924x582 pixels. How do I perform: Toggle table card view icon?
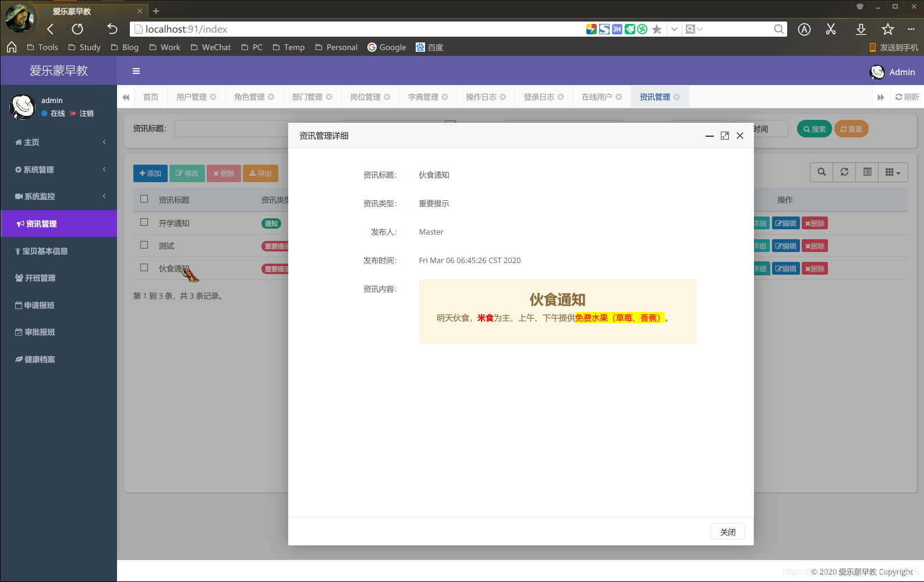click(x=868, y=172)
